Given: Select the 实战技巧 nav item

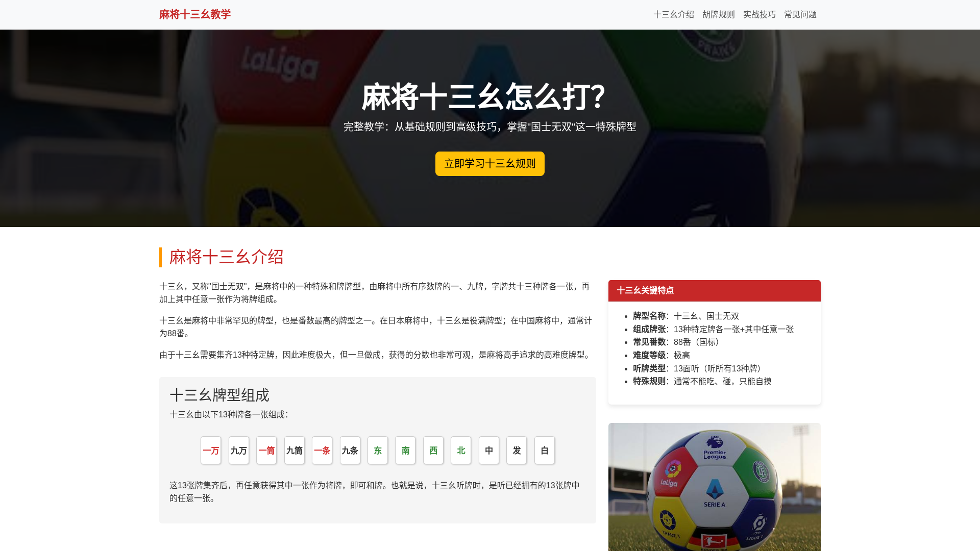Looking at the screenshot, I should (x=759, y=14).
